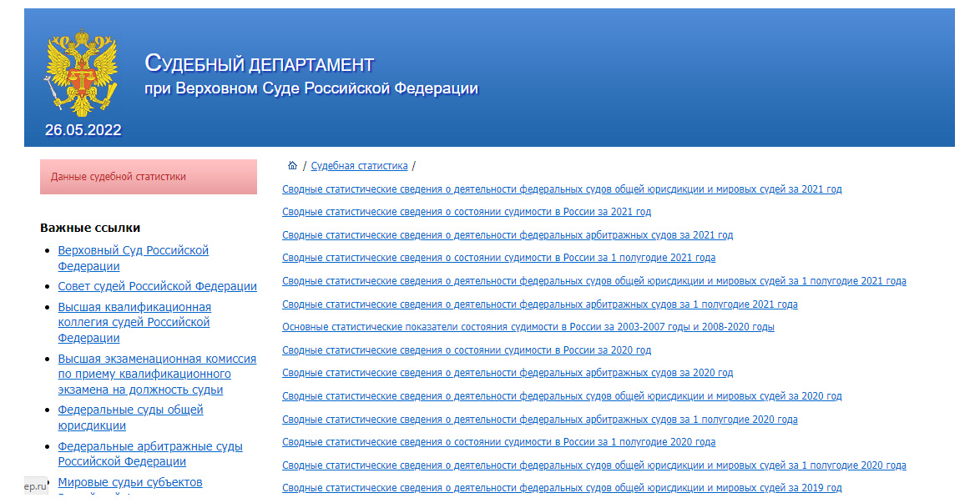Open общей юрисдикции и мировых судей 2019 год
Image resolution: width=980 pixels, height=503 pixels.
tap(561, 488)
